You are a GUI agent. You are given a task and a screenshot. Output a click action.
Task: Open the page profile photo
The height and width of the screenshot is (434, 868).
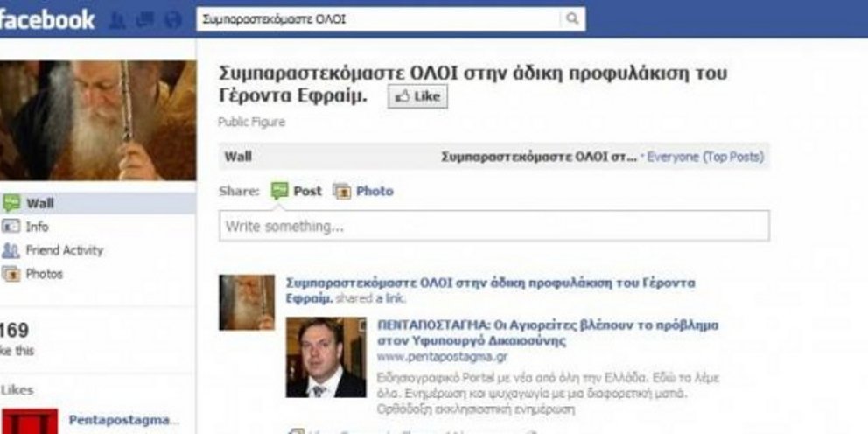(x=98, y=120)
